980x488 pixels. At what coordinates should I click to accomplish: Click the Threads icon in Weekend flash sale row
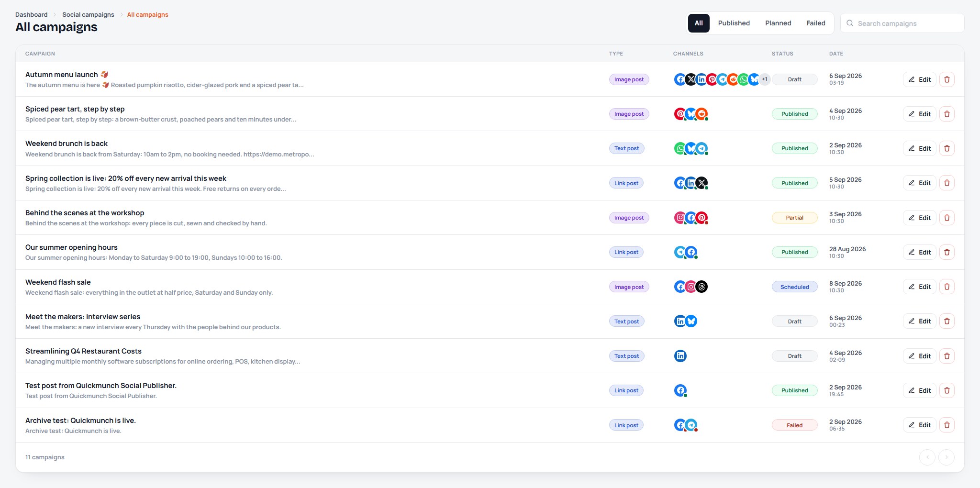[702, 287]
